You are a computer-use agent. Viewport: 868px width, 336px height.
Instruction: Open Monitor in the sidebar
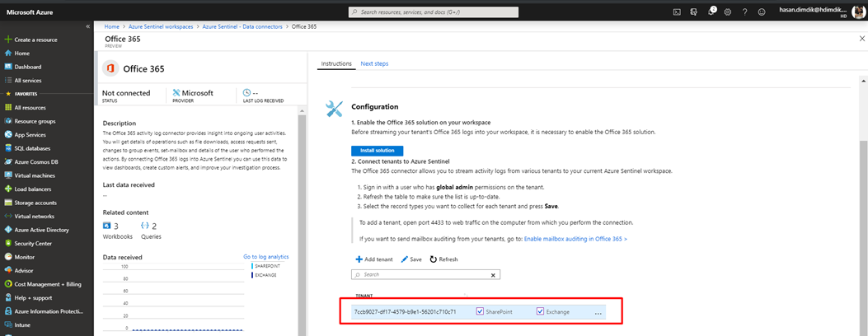(25, 257)
